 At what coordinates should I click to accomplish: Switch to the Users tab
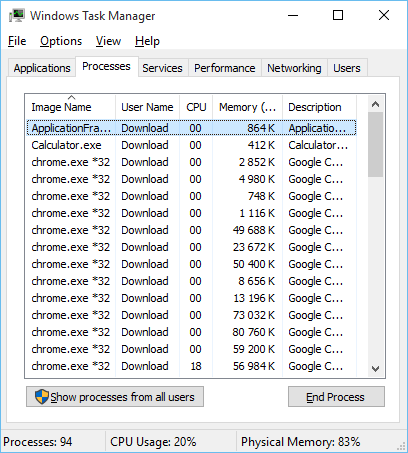347,68
